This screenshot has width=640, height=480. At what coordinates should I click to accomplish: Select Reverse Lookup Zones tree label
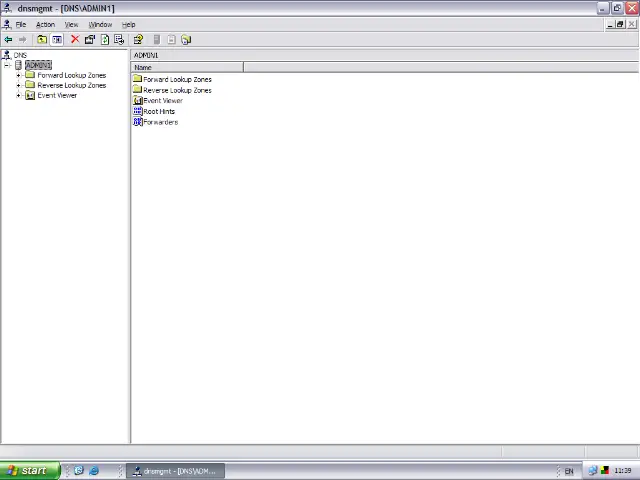72,85
